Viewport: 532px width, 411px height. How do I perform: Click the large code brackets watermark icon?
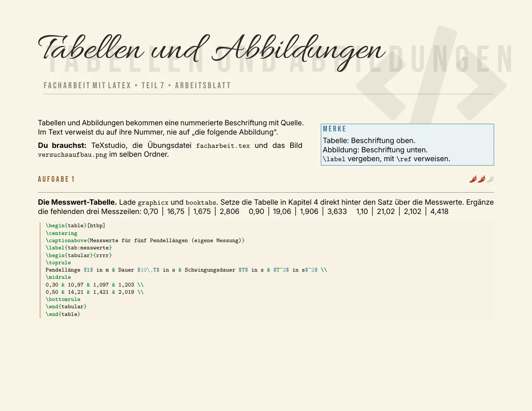click(x=431, y=75)
